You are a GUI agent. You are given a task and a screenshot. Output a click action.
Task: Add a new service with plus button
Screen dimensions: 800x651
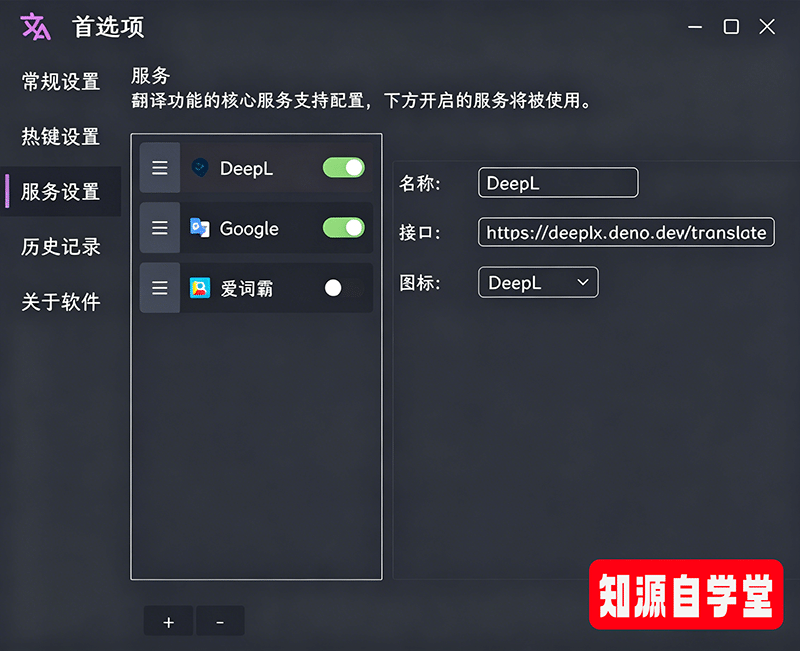tap(169, 622)
